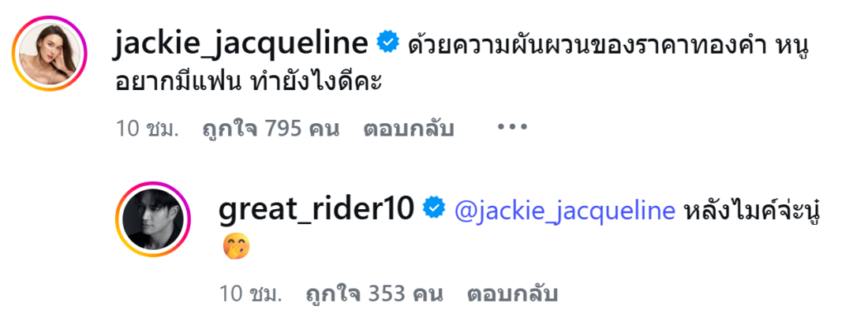This screenshot has width=868, height=329.
Task: Click the comment line อยากมีแฟน ทำยังไงดีคะ
Action: [x=246, y=82]
